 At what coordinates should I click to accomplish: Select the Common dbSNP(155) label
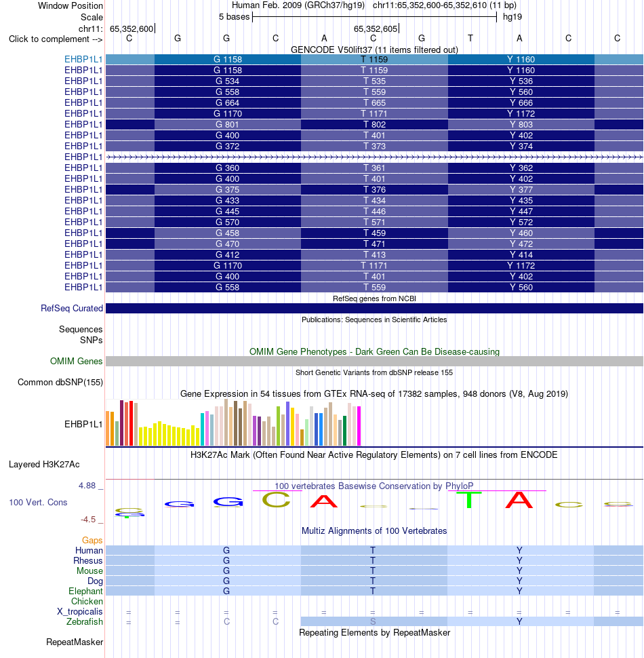coord(60,383)
